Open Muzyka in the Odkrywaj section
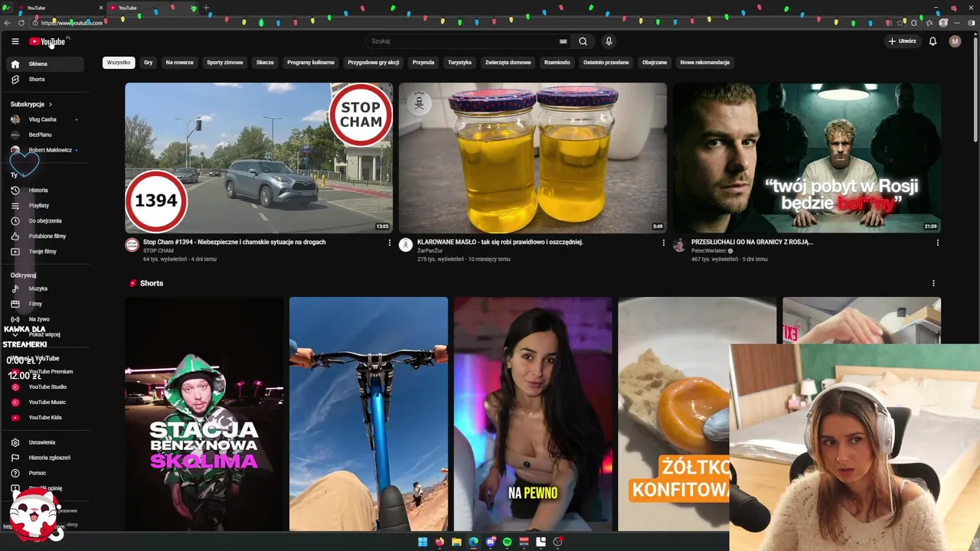This screenshot has width=980, height=551. (44, 289)
